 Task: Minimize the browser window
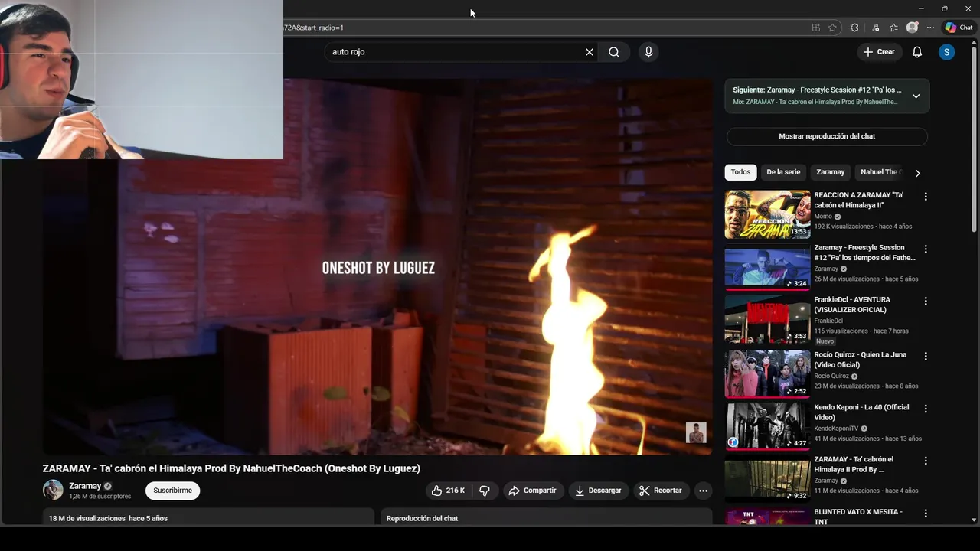tap(921, 8)
